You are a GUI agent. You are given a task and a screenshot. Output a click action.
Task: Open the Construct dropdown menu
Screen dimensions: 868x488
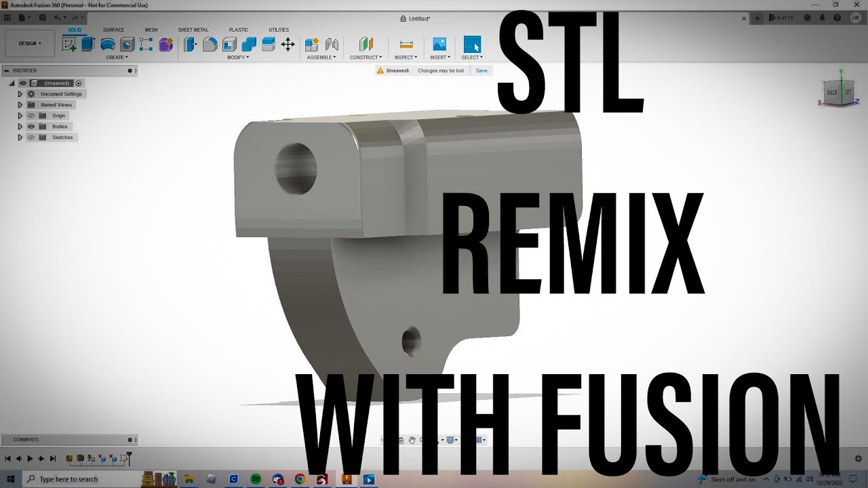click(x=366, y=58)
